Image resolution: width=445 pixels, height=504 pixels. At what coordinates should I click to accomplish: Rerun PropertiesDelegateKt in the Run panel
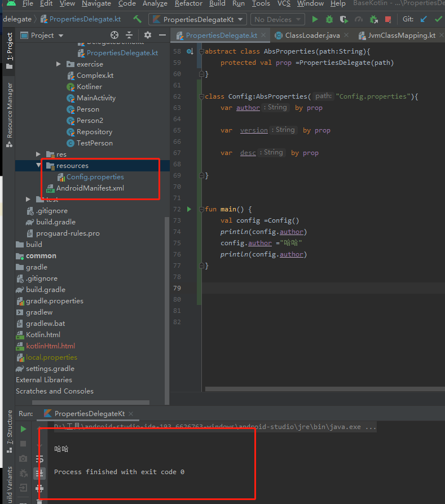pyautogui.click(x=23, y=429)
